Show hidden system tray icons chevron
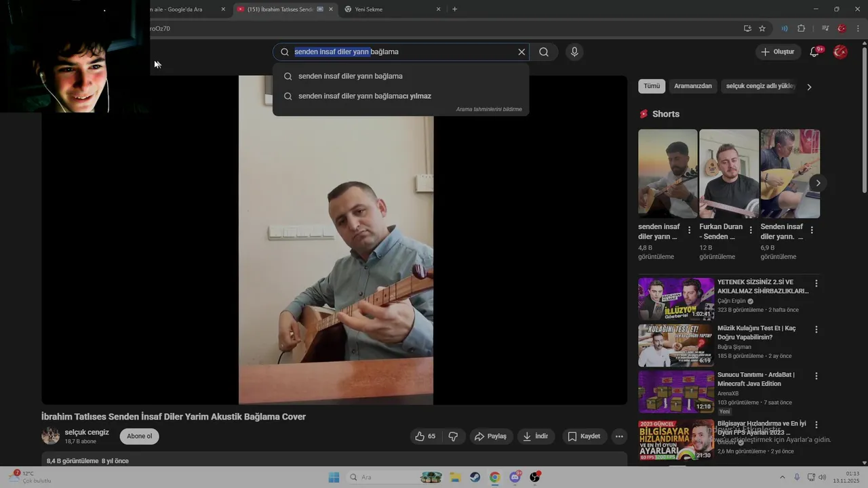Image resolution: width=868 pixels, height=488 pixels. coord(782,477)
